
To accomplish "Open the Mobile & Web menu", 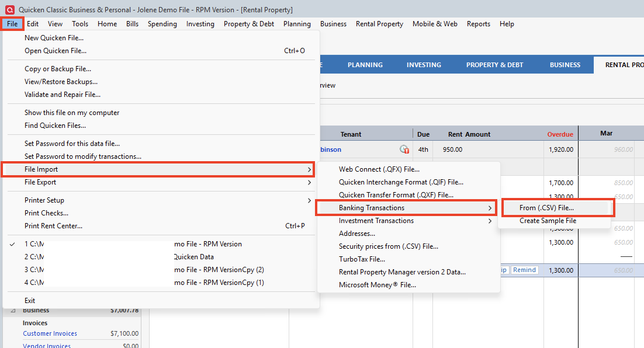I will (x=435, y=24).
